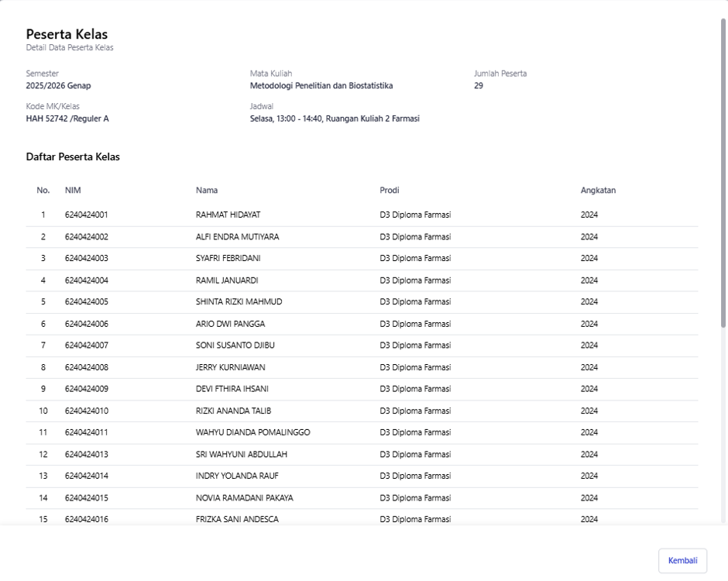The height and width of the screenshot is (581, 728).
Task: Click student name DEVI FTHIRA IHSANI
Action: tap(232, 389)
